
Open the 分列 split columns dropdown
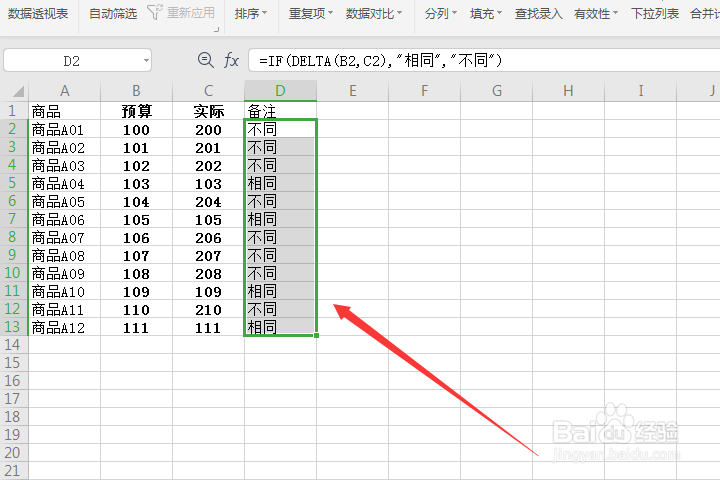click(x=441, y=14)
